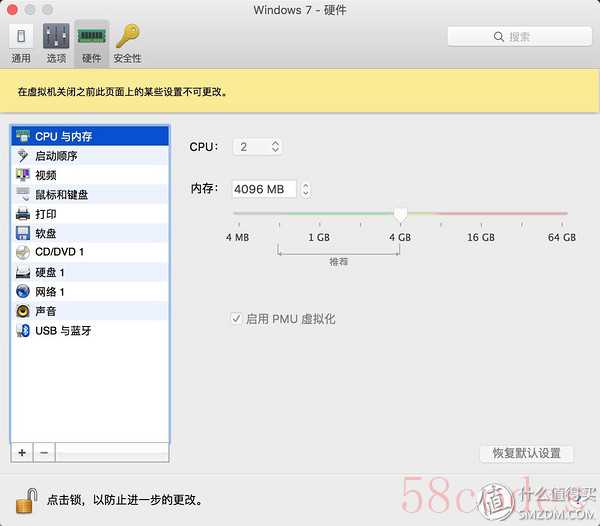The height and width of the screenshot is (526, 600).
Task: Click the plus button to add hardware
Action: [x=22, y=453]
